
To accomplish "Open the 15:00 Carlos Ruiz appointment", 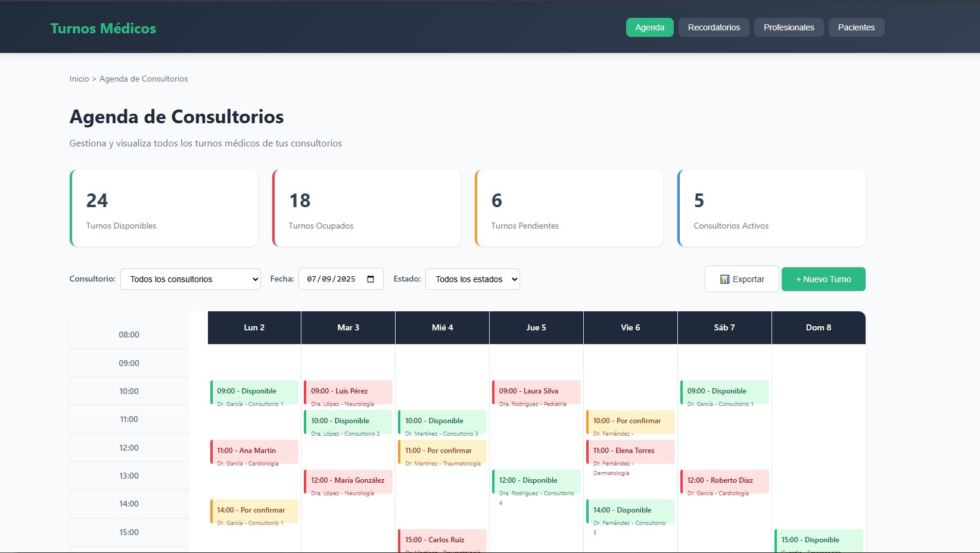I will pyautogui.click(x=443, y=540).
